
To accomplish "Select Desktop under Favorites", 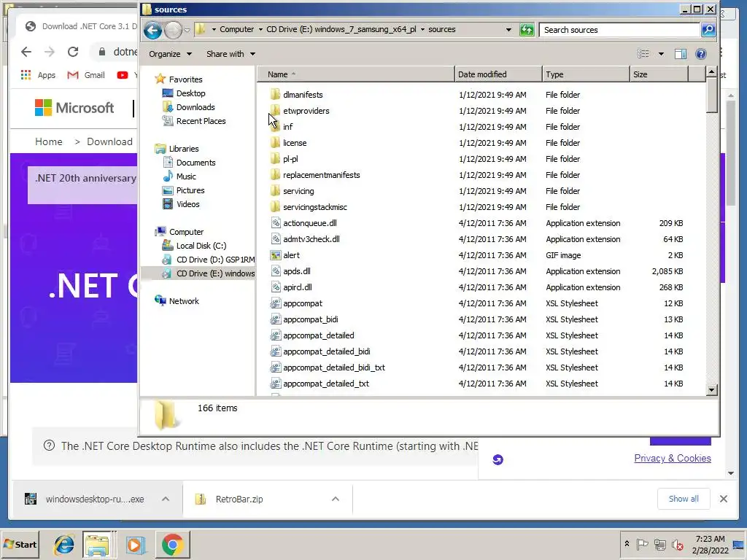I will point(190,93).
